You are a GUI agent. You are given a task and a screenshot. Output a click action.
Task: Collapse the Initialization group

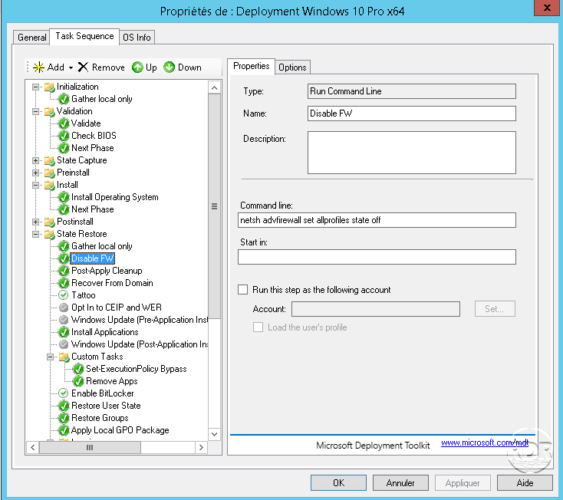36,87
